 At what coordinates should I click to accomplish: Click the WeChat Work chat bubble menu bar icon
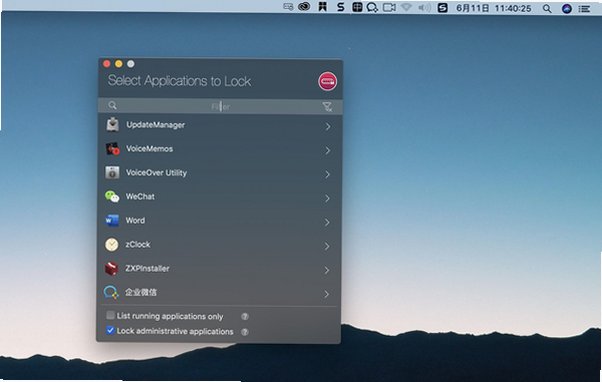(x=372, y=7)
